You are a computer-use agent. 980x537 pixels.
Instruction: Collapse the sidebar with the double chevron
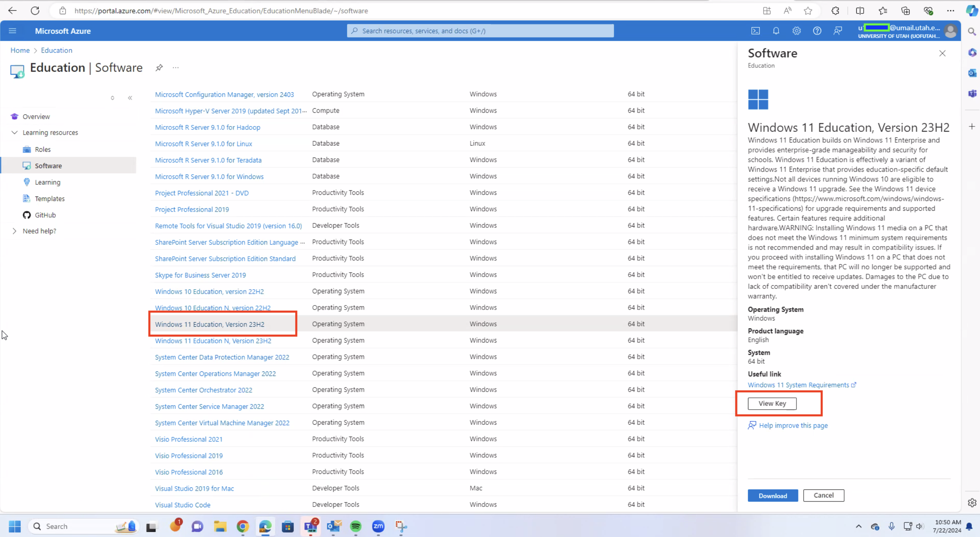[130, 98]
